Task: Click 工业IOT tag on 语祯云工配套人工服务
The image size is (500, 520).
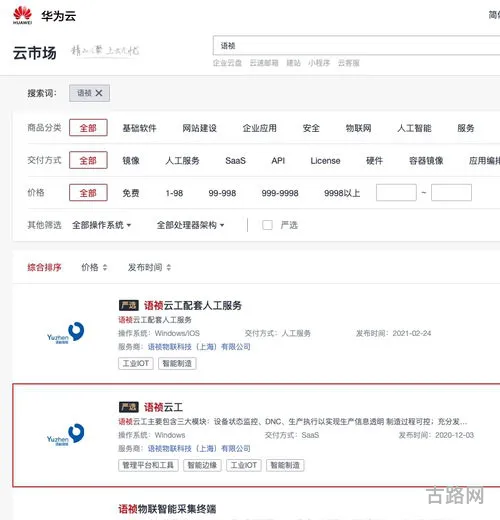Action: (136, 363)
